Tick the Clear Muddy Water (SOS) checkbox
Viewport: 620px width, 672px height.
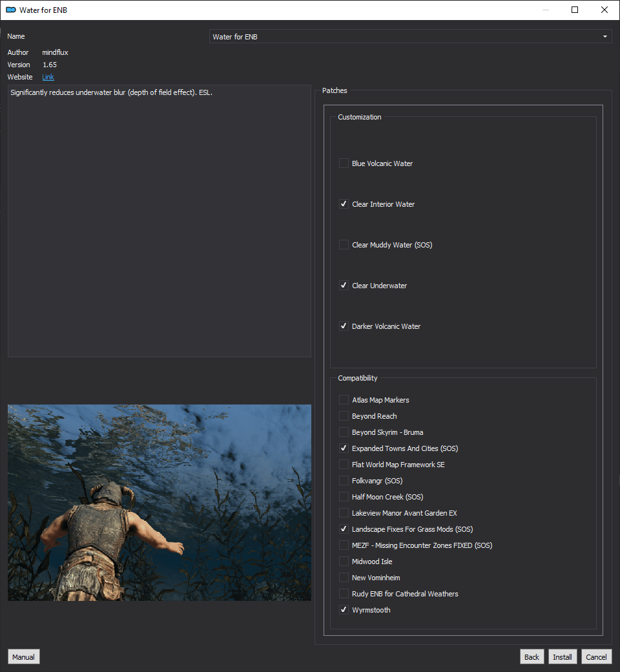(x=344, y=245)
